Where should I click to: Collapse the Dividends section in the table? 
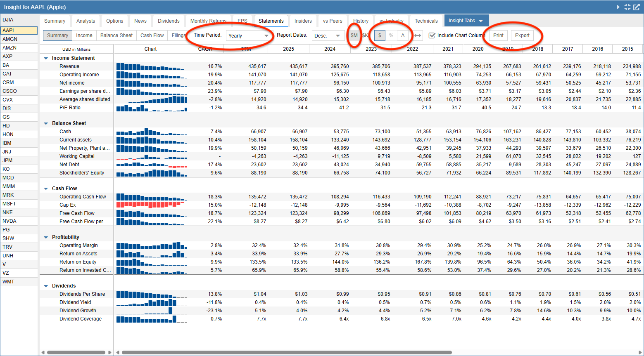point(46,286)
